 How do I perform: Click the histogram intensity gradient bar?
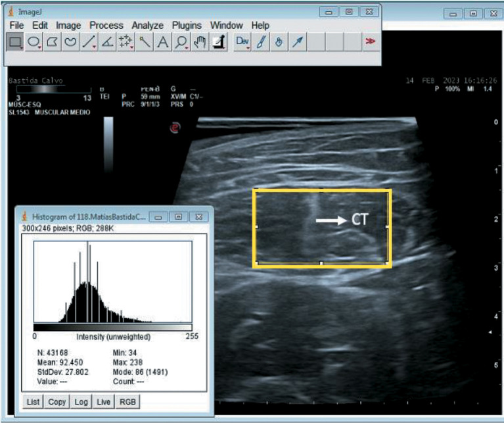(112, 327)
